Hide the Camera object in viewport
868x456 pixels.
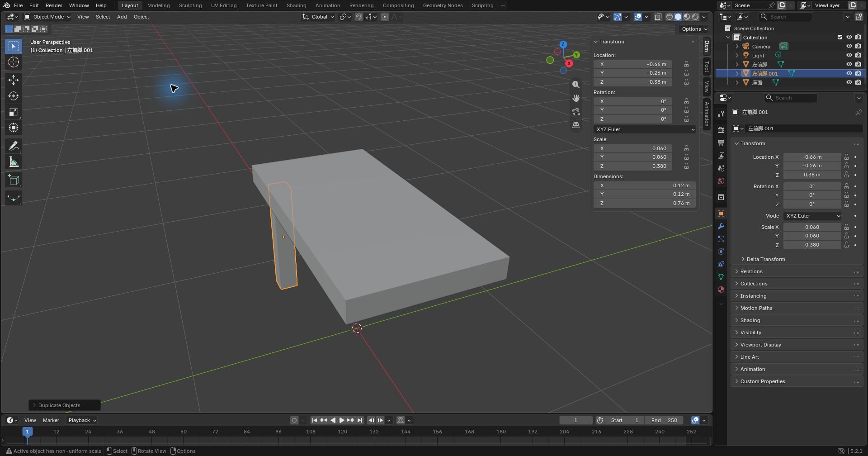[x=849, y=46]
